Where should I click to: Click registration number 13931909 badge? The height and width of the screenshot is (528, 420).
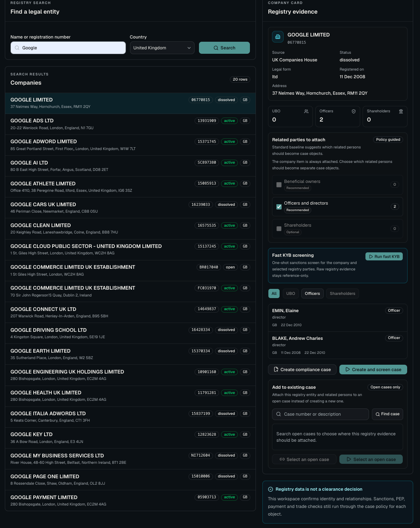click(207, 121)
